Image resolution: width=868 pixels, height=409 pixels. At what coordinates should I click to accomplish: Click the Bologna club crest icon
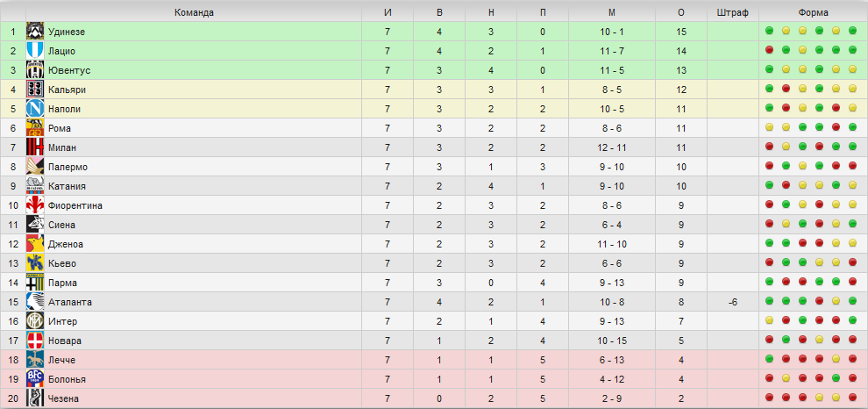click(35, 379)
